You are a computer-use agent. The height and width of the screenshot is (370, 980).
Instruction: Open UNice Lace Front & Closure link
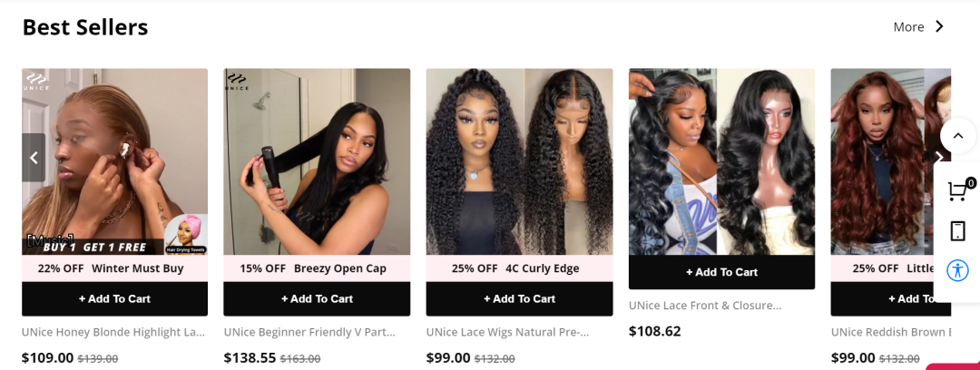pyautogui.click(x=705, y=306)
